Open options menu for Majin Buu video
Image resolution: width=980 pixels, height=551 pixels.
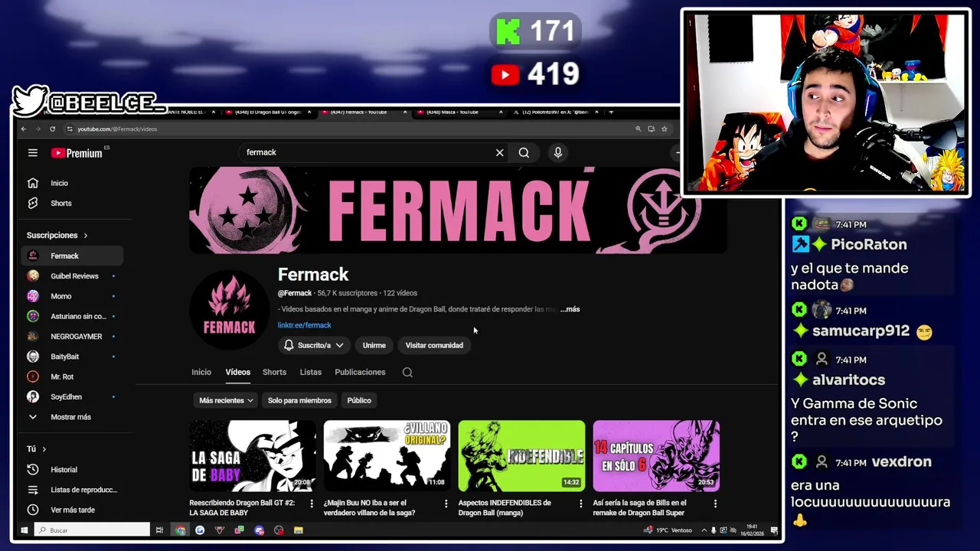[x=446, y=504]
